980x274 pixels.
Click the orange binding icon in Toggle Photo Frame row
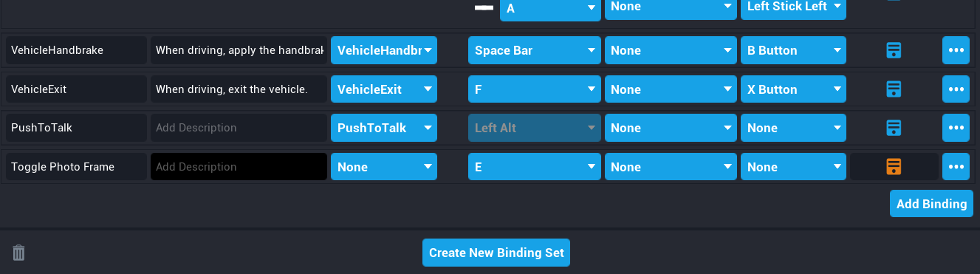[x=894, y=167]
